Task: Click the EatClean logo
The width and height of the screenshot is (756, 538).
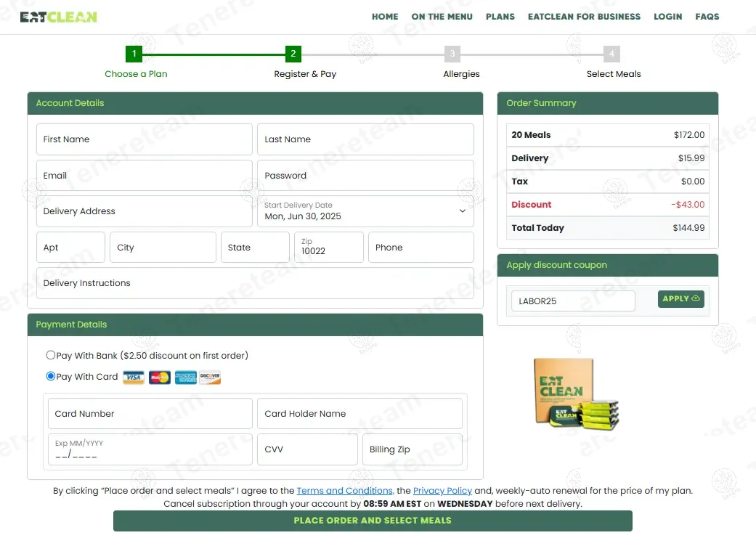Action: pyautogui.click(x=58, y=17)
